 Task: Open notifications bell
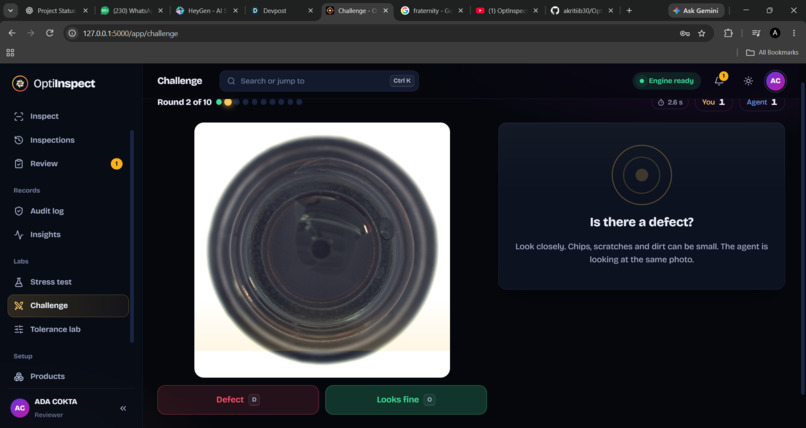coord(720,81)
